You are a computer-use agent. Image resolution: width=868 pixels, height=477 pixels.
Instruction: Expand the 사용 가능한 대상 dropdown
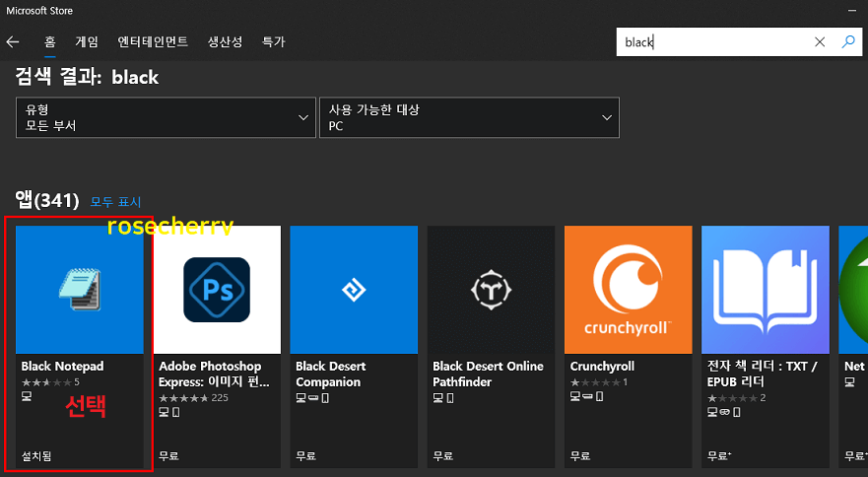coord(469,117)
